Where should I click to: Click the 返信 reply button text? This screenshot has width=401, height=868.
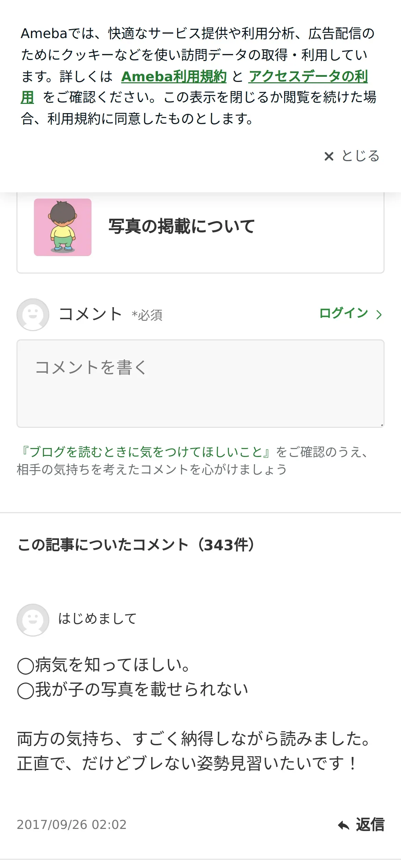370,824
